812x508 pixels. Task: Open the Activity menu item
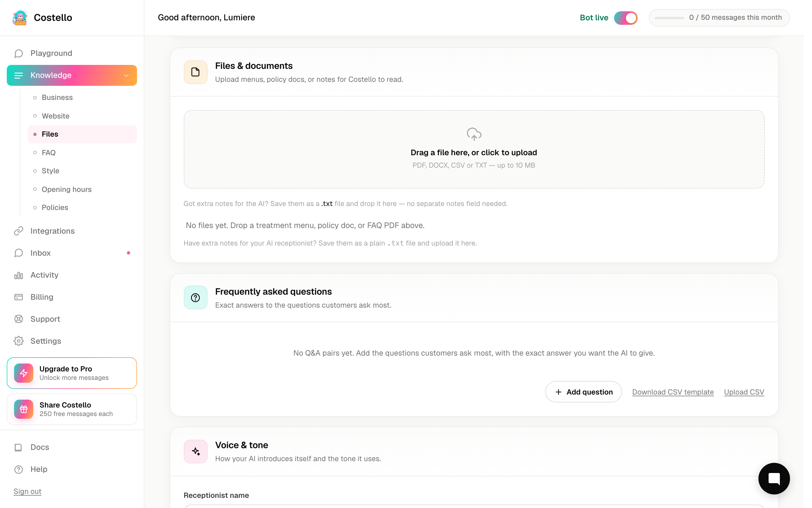[72, 275]
